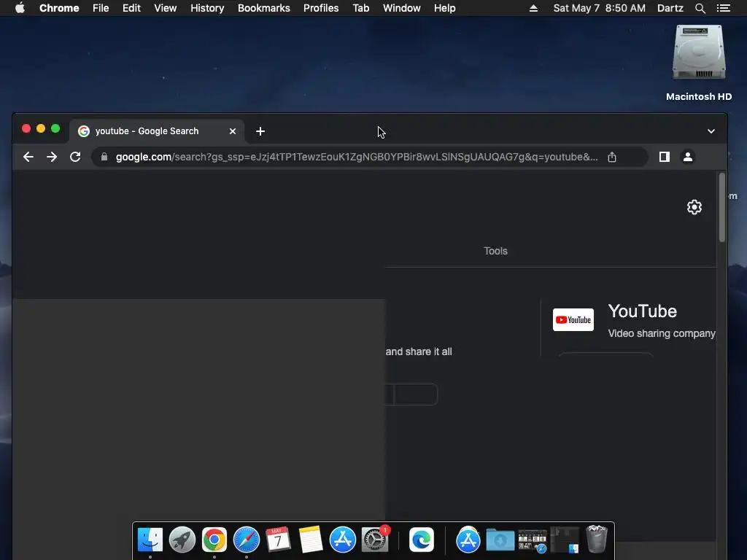The image size is (747, 560).
Task: Open the Edit menu
Action: tap(131, 8)
